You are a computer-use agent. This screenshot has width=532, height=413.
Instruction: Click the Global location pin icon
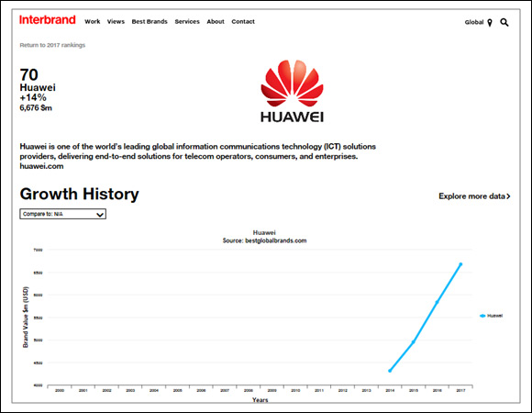click(x=490, y=23)
